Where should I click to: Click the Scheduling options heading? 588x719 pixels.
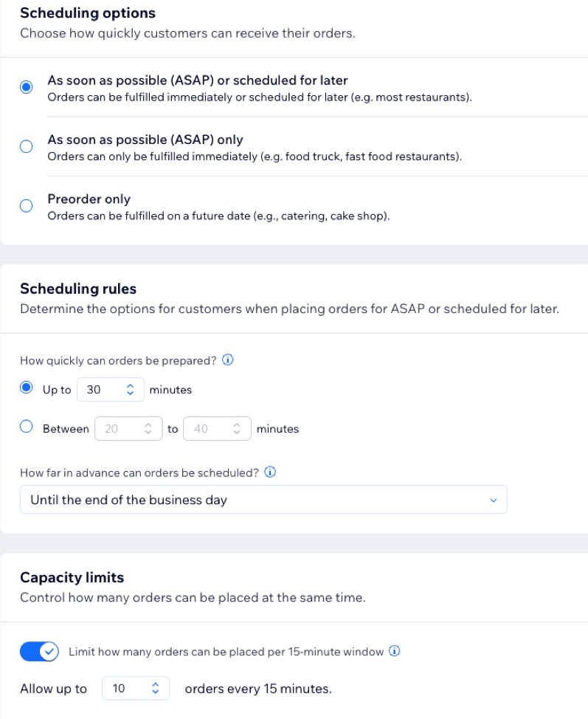click(89, 13)
